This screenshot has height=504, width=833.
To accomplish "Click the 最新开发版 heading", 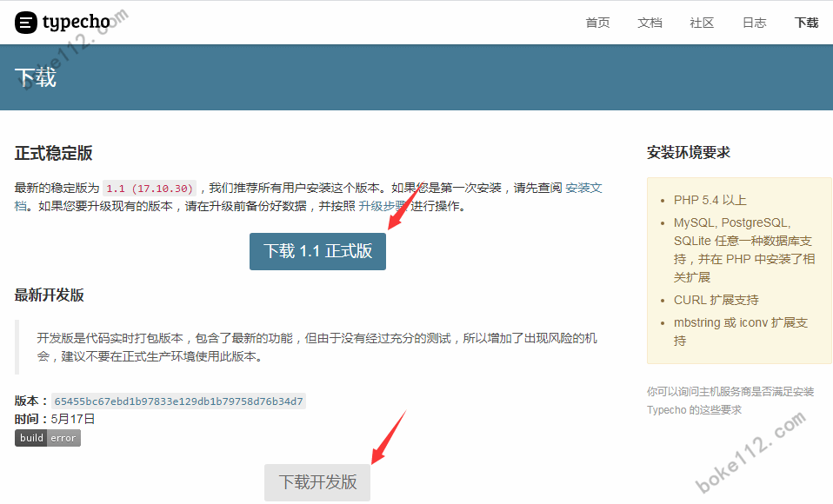I will pos(49,295).
